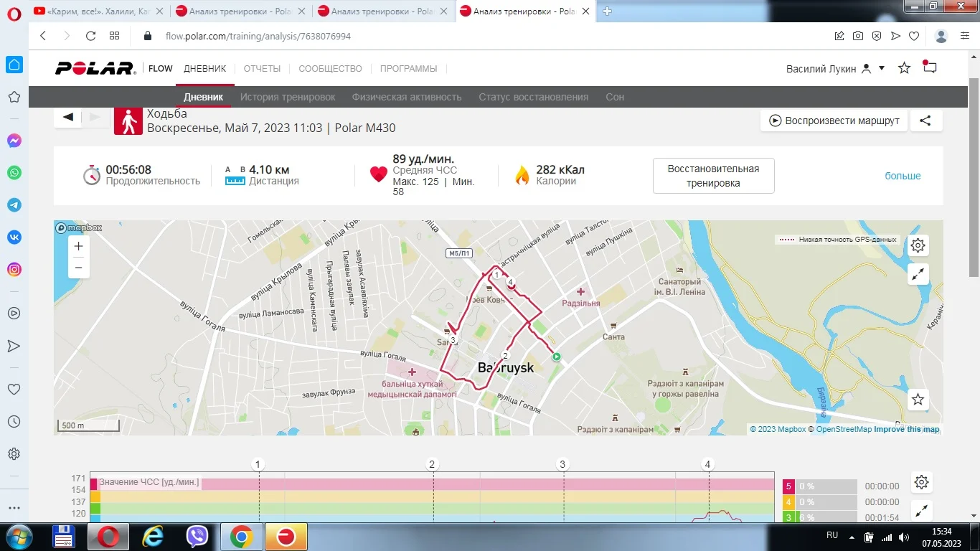Open VK in Opera sidebar
This screenshot has height=551, width=980.
click(x=14, y=237)
